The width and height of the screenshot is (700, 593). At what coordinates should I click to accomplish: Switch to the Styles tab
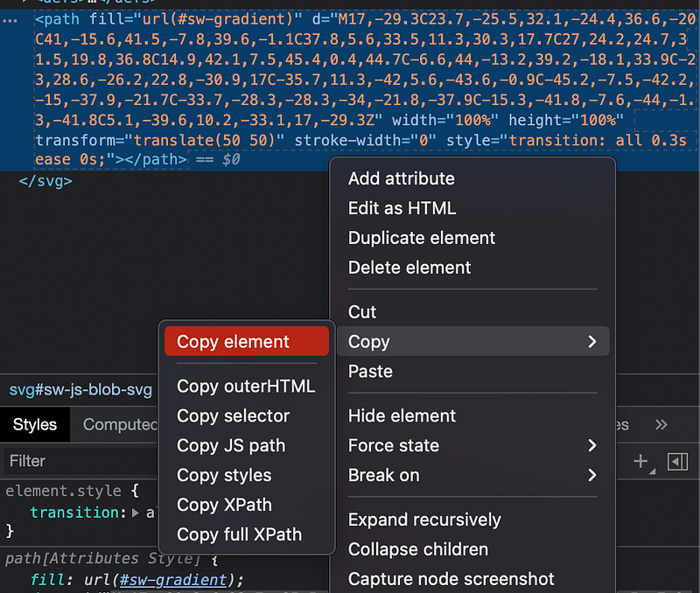35,424
